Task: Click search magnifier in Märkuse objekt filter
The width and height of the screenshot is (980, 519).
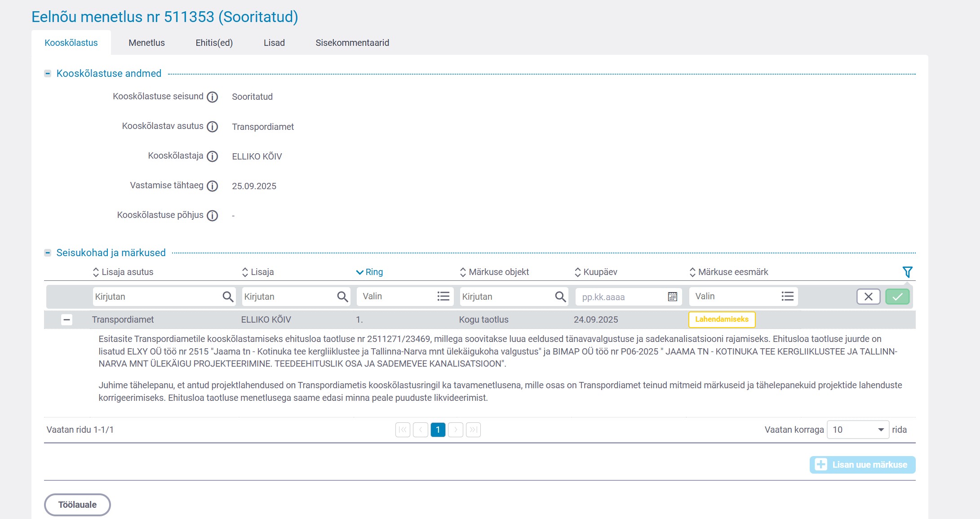Action: [x=560, y=297]
